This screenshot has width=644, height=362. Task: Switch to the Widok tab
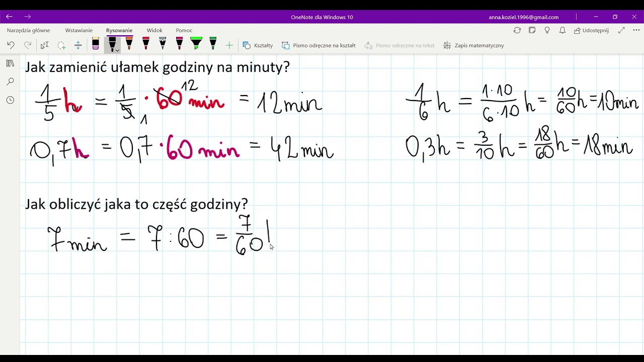154,30
